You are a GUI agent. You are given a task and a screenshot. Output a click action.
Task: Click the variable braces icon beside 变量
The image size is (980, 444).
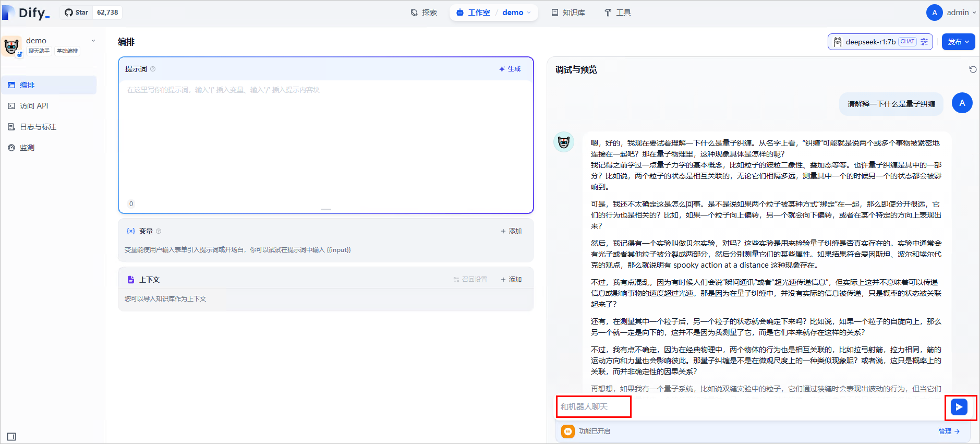(x=131, y=231)
